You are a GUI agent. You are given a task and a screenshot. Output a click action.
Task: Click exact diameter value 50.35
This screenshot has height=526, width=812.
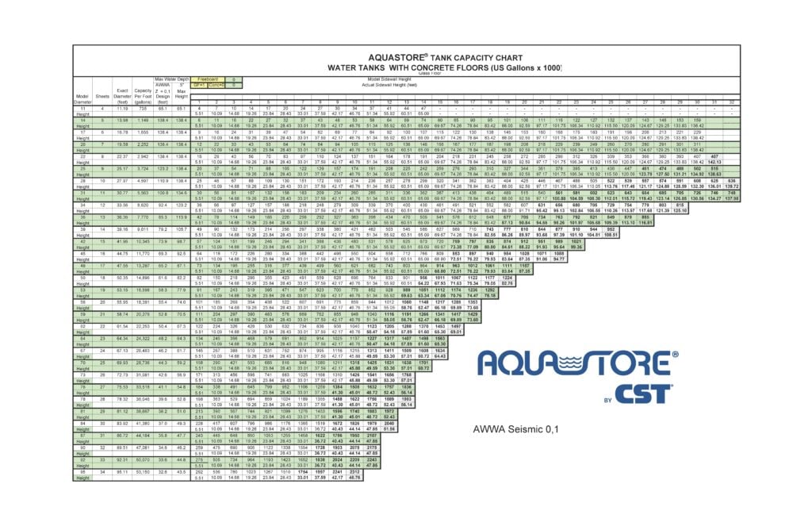(x=122, y=278)
